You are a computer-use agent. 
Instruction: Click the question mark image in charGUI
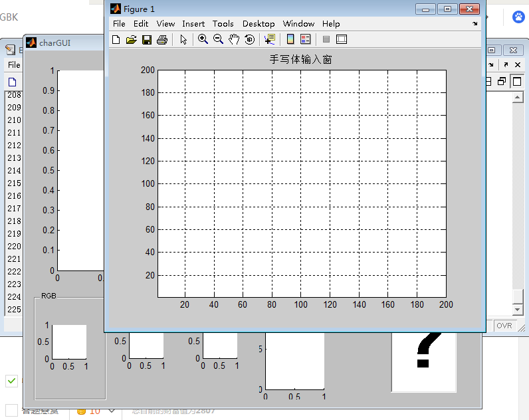tap(424, 362)
